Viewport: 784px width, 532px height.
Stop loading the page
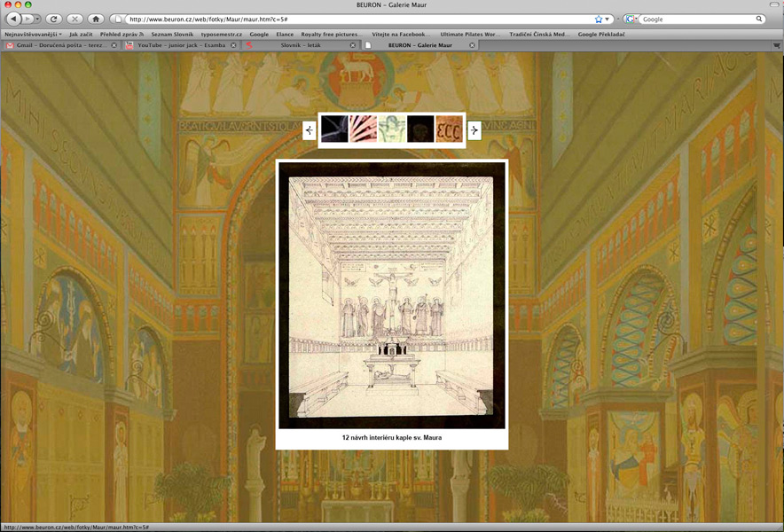tap(74, 19)
